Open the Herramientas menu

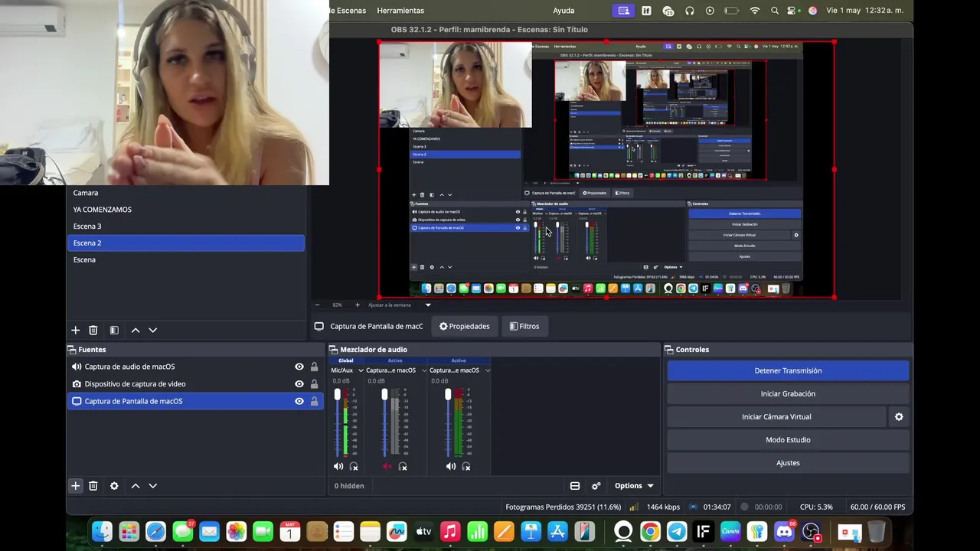[x=400, y=11]
